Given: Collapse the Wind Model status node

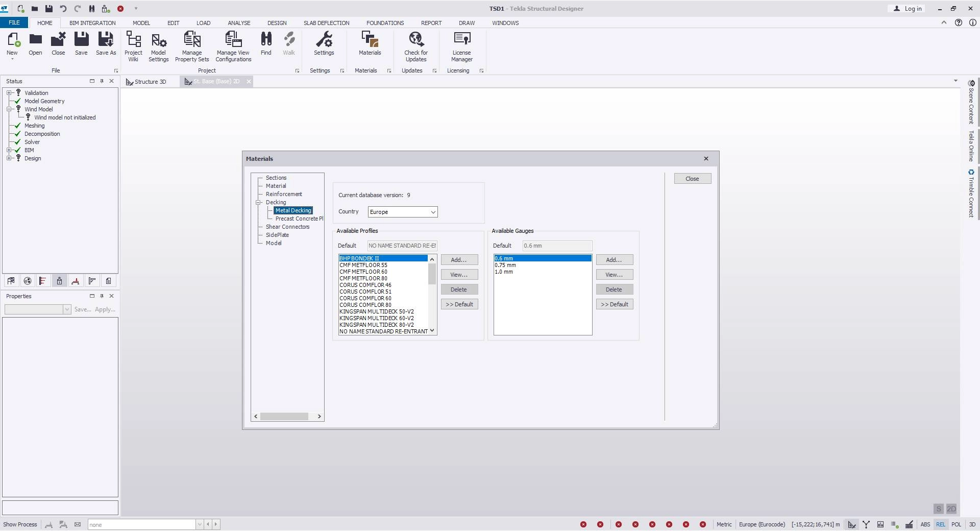Looking at the screenshot, I should [x=9, y=109].
